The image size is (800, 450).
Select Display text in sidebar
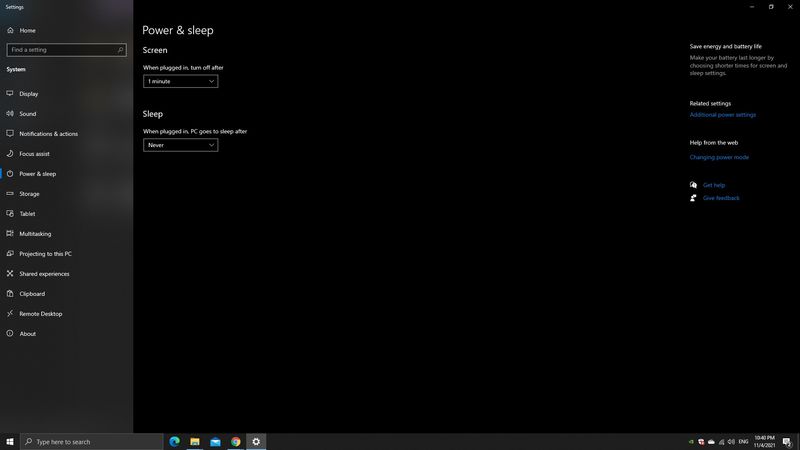[x=29, y=94]
